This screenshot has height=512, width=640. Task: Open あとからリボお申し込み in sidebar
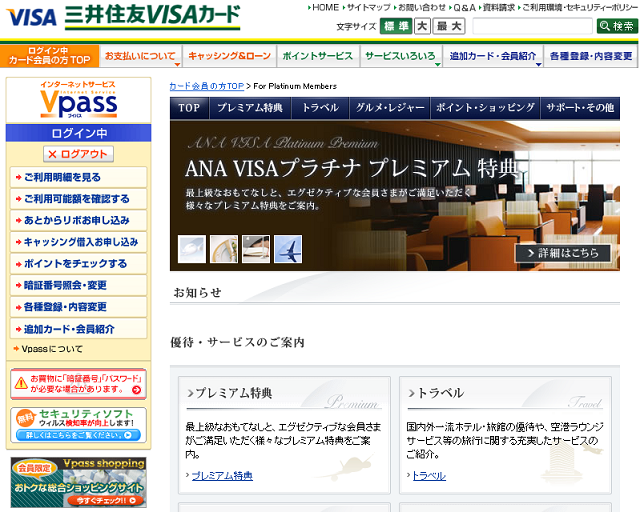78,220
